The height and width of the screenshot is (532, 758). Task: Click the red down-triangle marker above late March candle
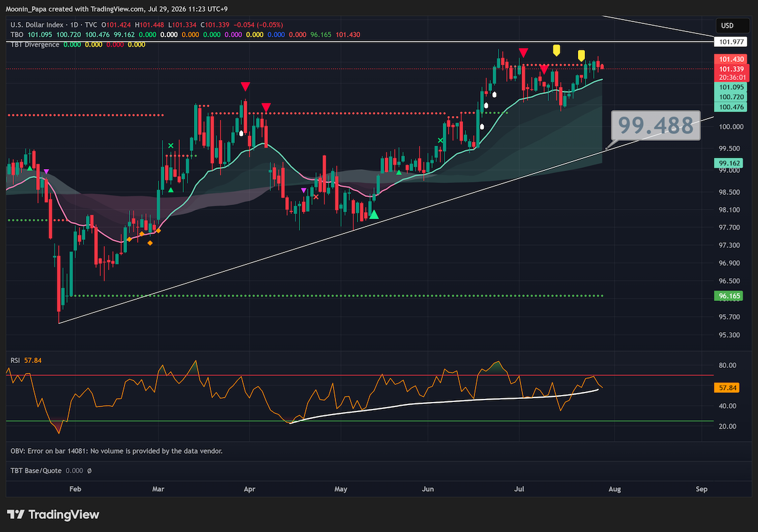245,86
